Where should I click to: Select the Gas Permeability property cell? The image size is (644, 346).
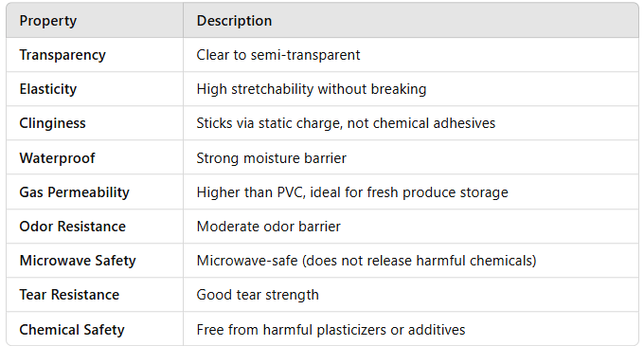(x=95, y=191)
